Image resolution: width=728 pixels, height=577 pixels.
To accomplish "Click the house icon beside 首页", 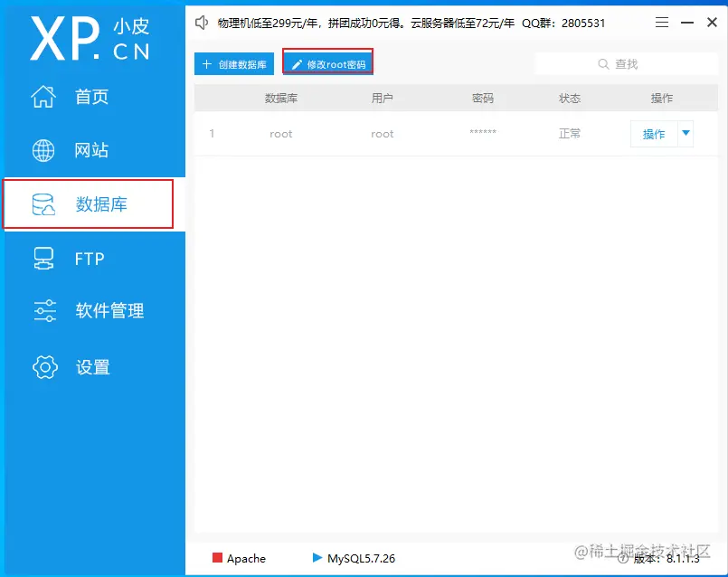I will 43,96.
